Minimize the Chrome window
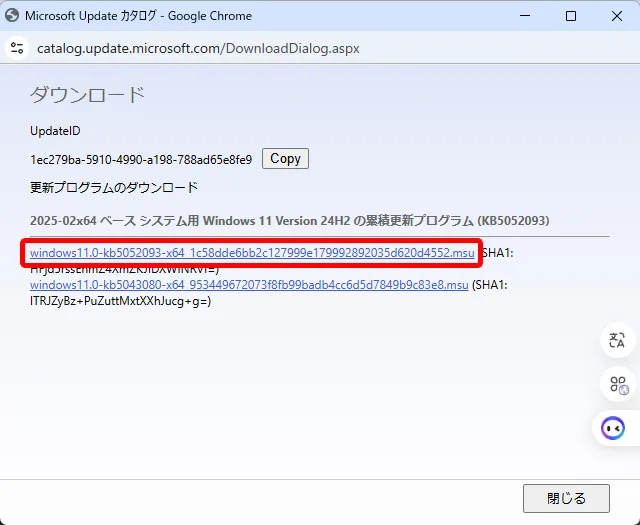 click(x=525, y=16)
